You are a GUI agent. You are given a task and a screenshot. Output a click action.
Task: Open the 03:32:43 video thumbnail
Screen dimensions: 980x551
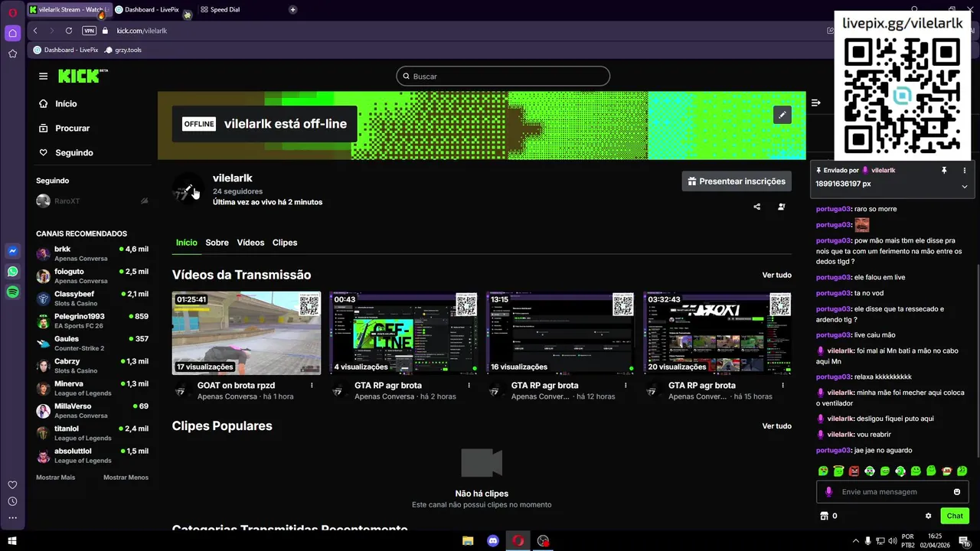coord(717,333)
